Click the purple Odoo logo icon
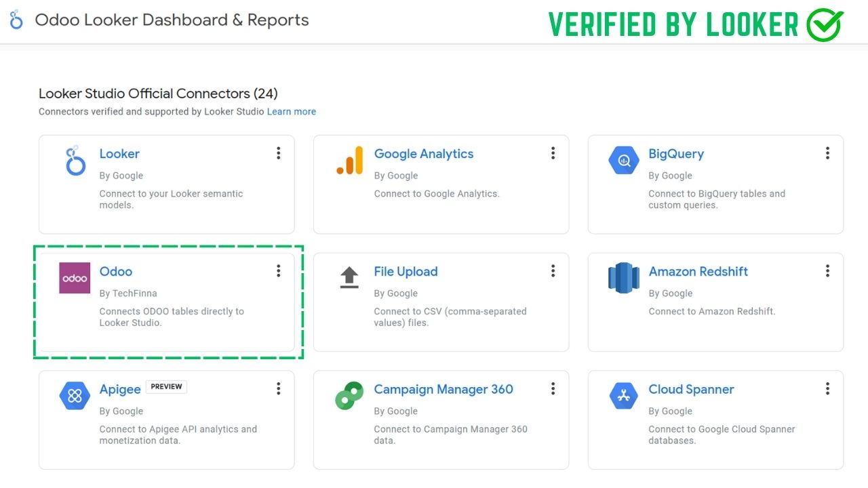Screen dimensions: 868x488 click(75, 278)
